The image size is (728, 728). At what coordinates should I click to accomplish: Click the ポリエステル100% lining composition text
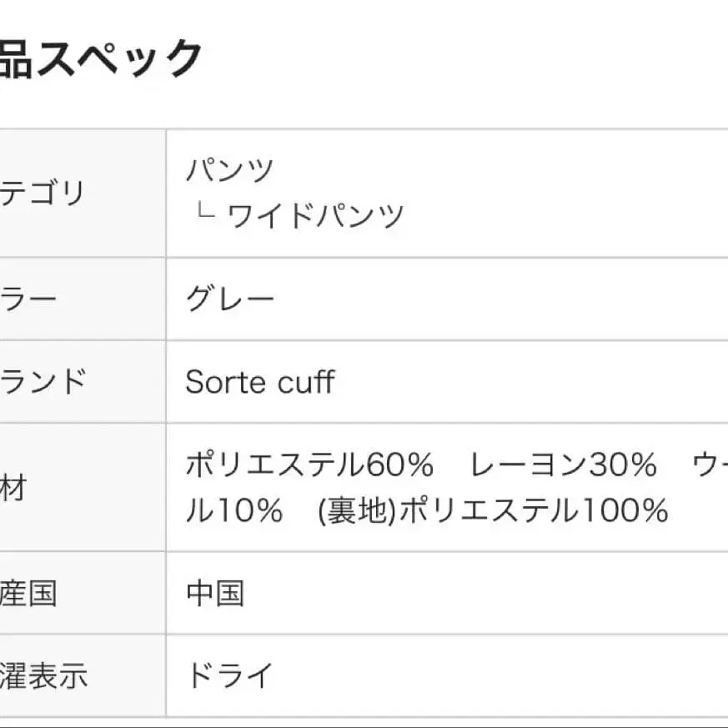[x=534, y=510]
